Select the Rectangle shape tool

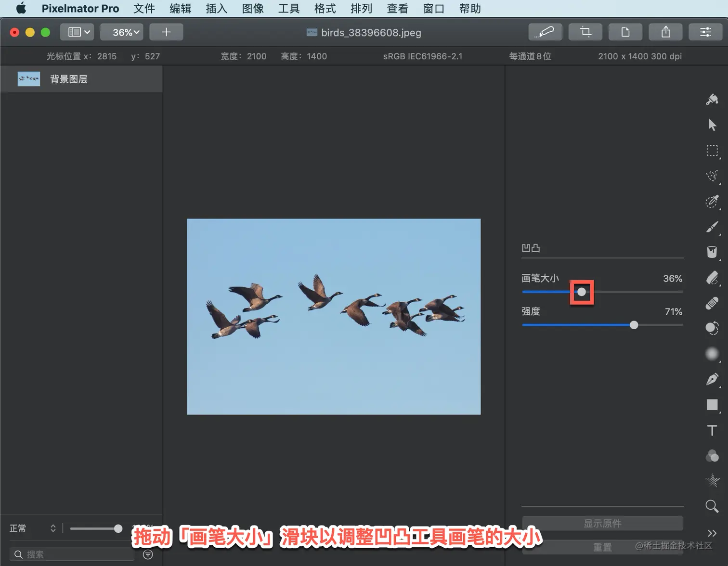coord(712,405)
